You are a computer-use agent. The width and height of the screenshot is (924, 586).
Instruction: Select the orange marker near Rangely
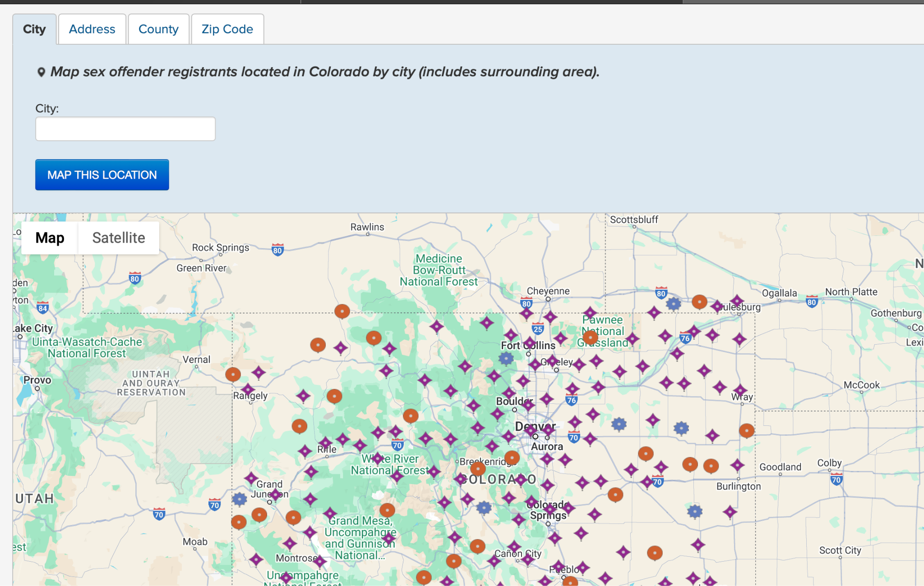234,374
